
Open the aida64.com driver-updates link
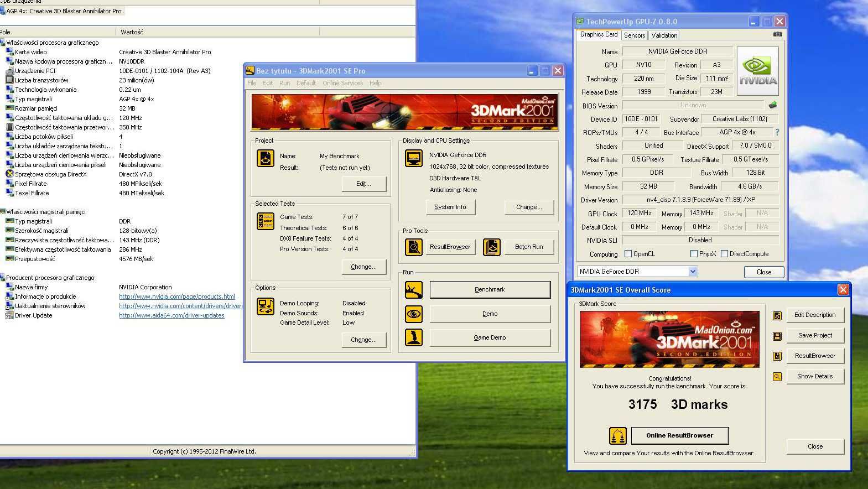[171, 315]
